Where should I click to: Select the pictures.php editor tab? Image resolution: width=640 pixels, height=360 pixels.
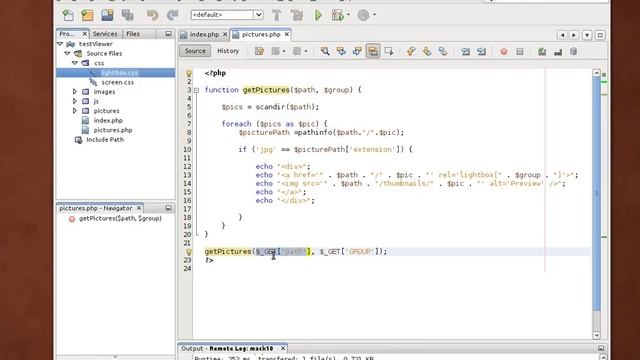[261, 35]
